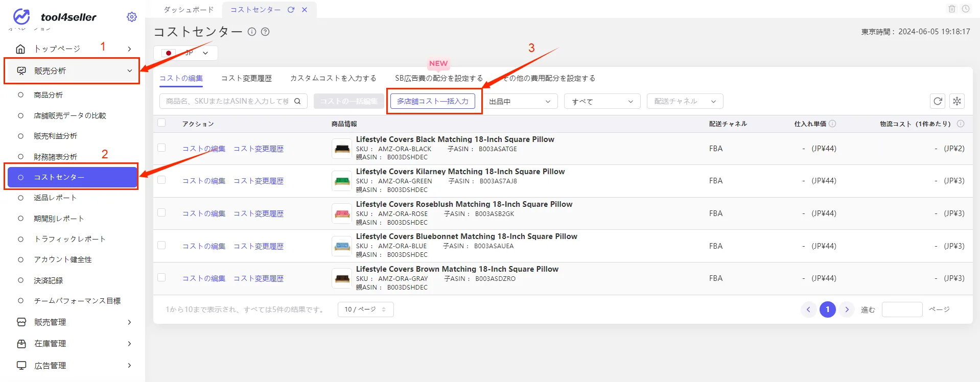
Task: Open トラフィックレポート in the sidebar
Action: click(70, 239)
